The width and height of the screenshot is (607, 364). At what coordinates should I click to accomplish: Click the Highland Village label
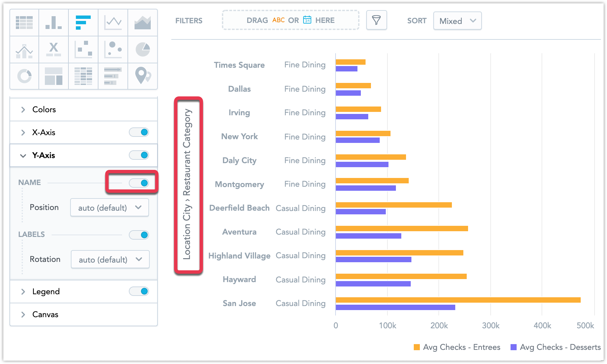pyautogui.click(x=239, y=256)
